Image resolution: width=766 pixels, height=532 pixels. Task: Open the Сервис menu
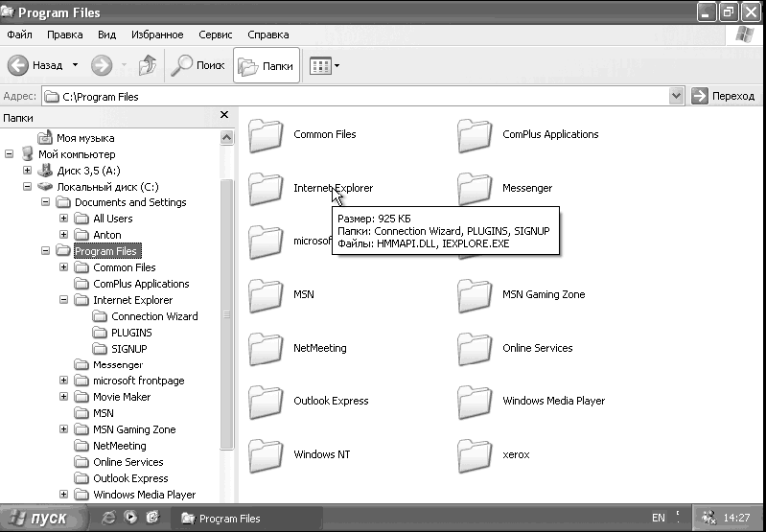pos(216,35)
